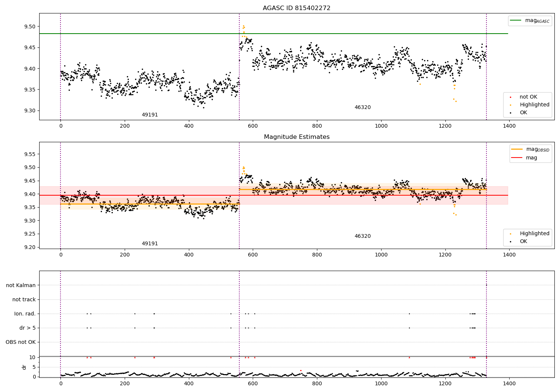Click the green line sample in mag AGASC legend
This screenshot has height=392, width=560.
[x=516, y=21]
